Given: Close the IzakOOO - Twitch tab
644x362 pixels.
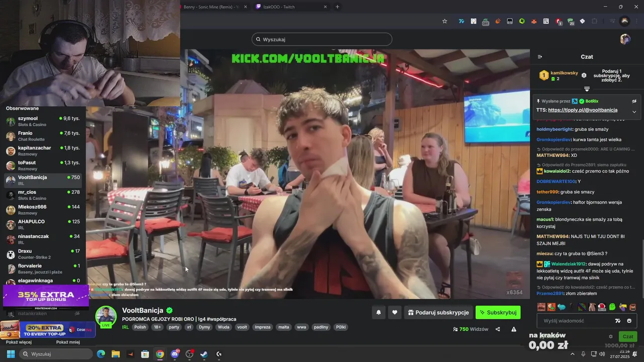Looking at the screenshot, I should (325, 7).
